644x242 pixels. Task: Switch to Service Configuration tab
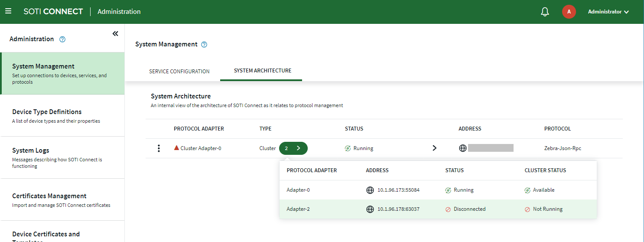point(179,71)
